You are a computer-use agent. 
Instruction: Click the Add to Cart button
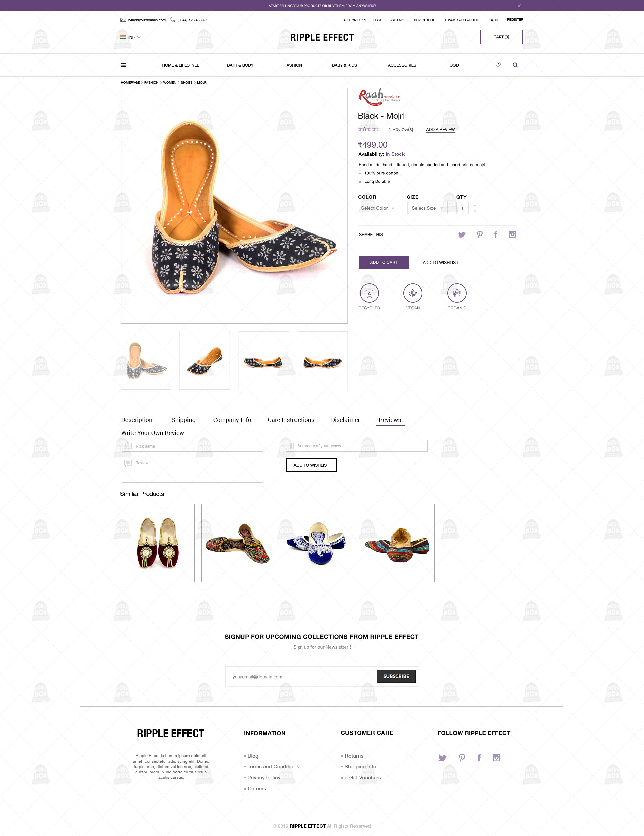[x=383, y=262]
